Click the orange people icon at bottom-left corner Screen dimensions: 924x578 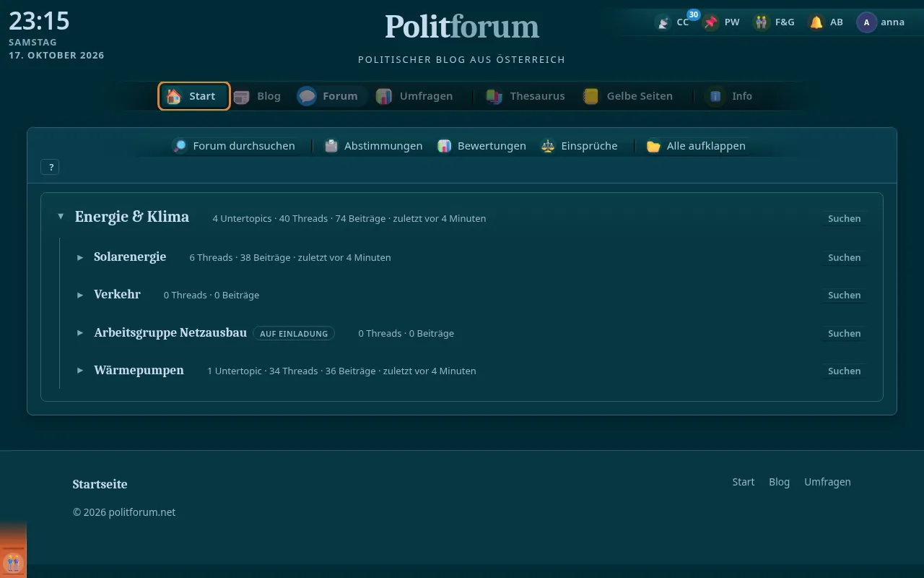13,562
